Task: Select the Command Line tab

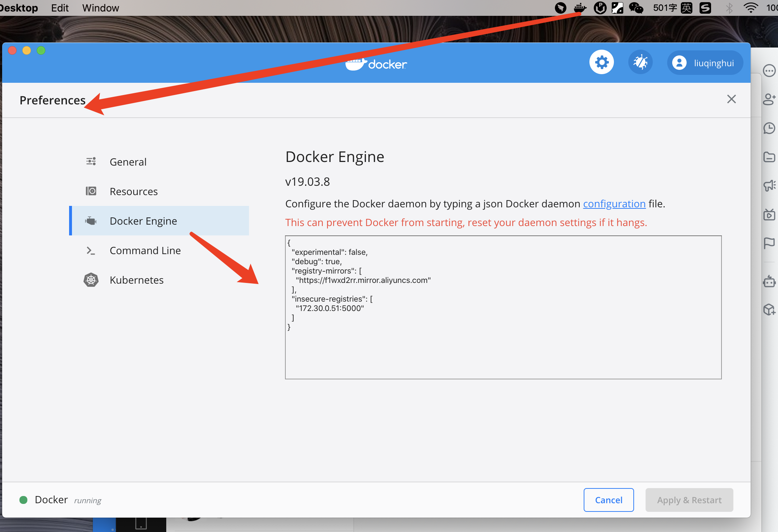Action: point(159,251)
